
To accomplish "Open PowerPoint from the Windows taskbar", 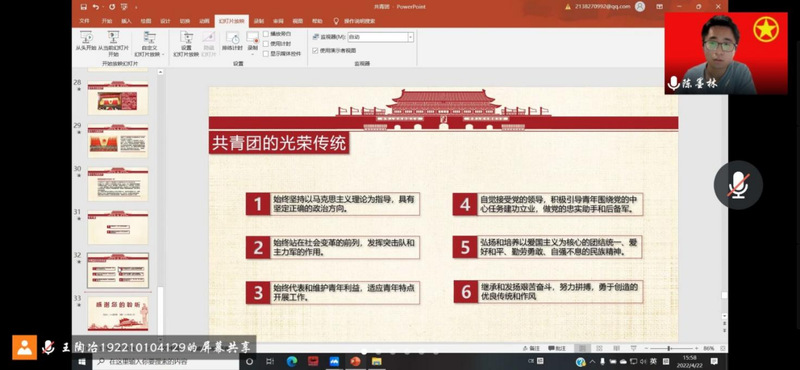I will pyautogui.click(x=355, y=361).
